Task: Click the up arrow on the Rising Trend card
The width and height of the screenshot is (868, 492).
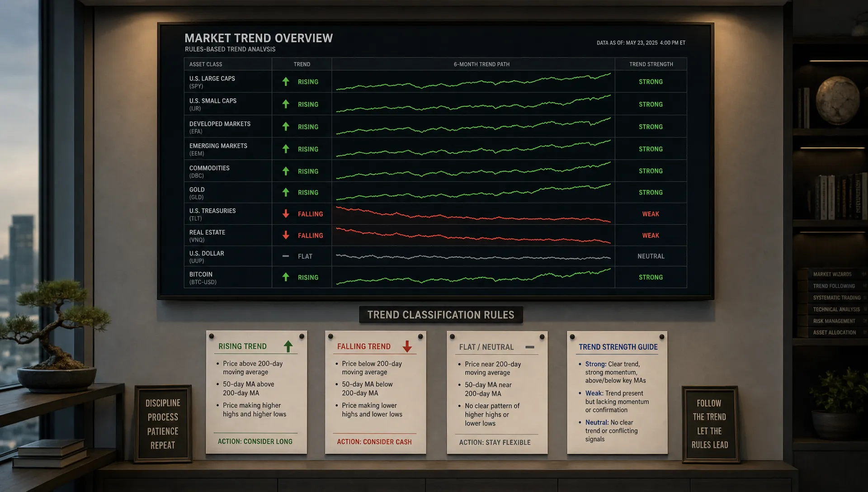Action: 288,346
